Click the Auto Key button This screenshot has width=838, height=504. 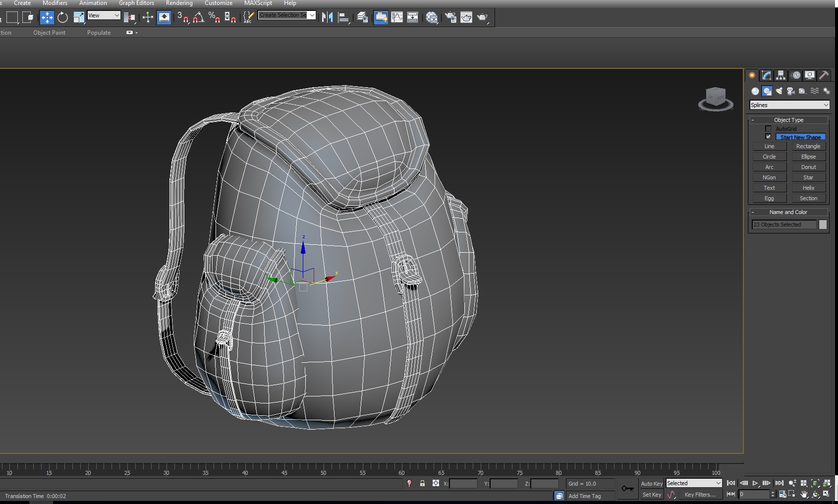tap(651, 484)
